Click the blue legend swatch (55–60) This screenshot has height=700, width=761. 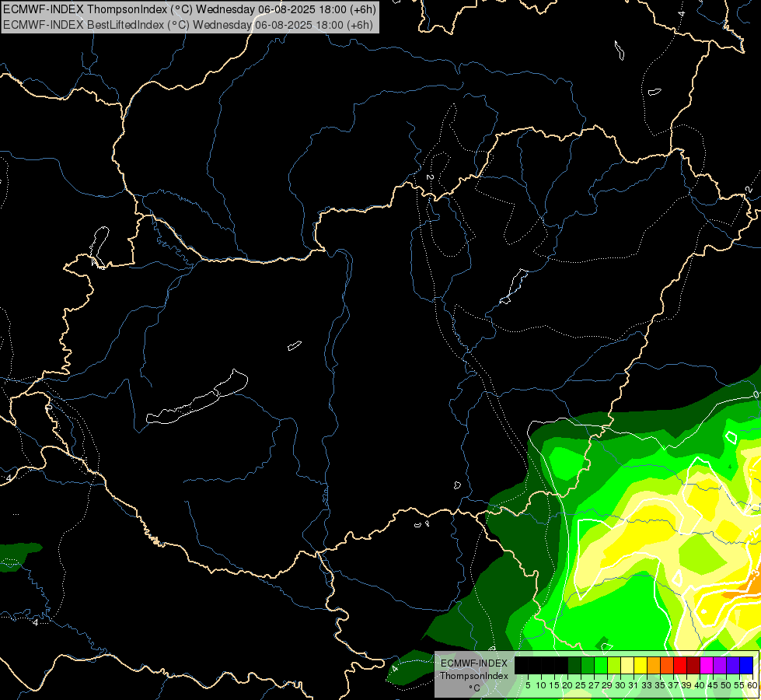pyautogui.click(x=746, y=665)
